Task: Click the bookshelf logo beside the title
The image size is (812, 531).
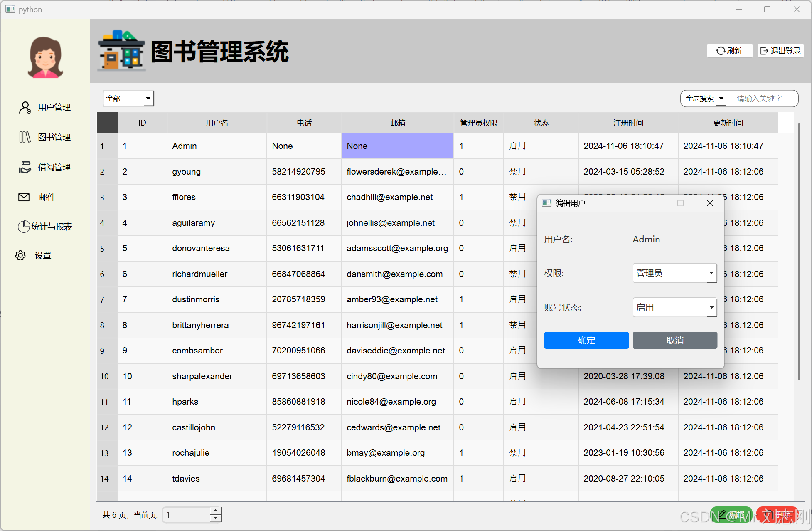Action: pyautogui.click(x=121, y=51)
